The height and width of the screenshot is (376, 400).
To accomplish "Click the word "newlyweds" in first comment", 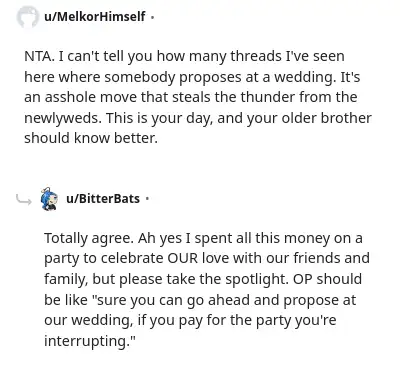I will pyautogui.click(x=61, y=118).
